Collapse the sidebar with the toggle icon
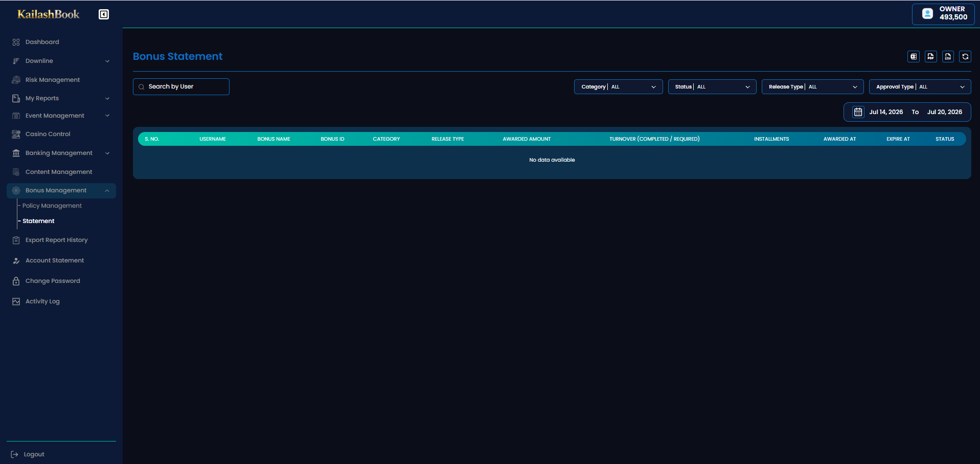Viewport: 980px width, 464px height. tap(104, 14)
